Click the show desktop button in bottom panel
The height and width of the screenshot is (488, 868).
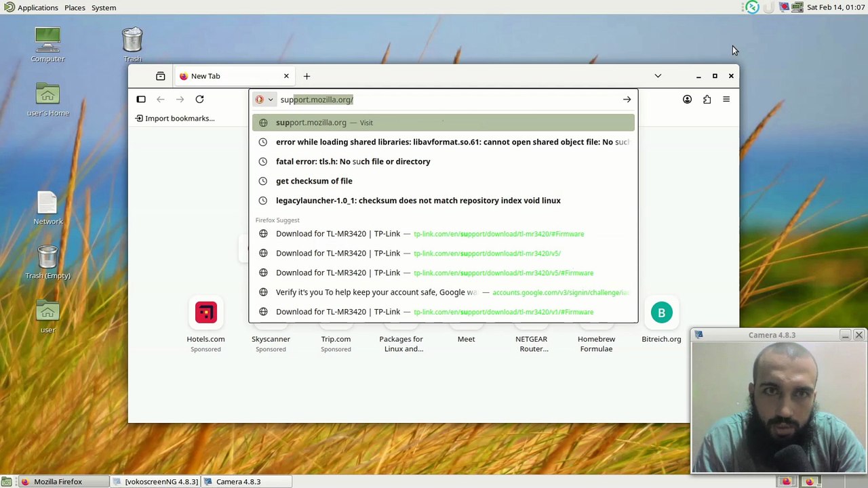point(6,482)
